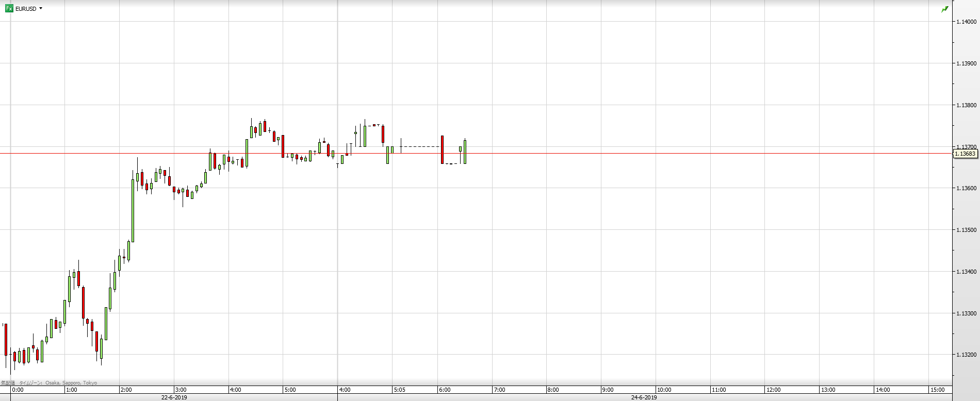980x401 pixels.
Task: Click the EURUSD symbol label
Action: coord(26,9)
